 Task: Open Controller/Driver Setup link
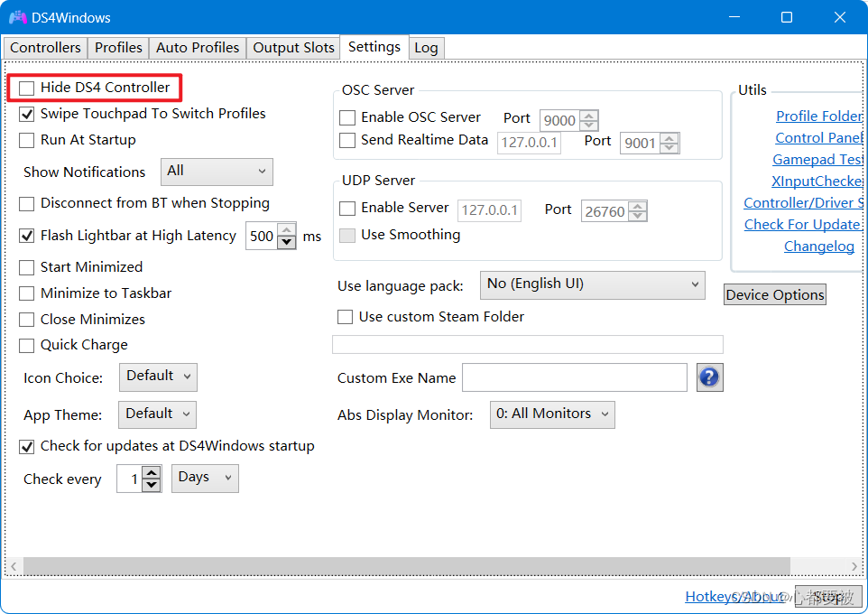803,203
